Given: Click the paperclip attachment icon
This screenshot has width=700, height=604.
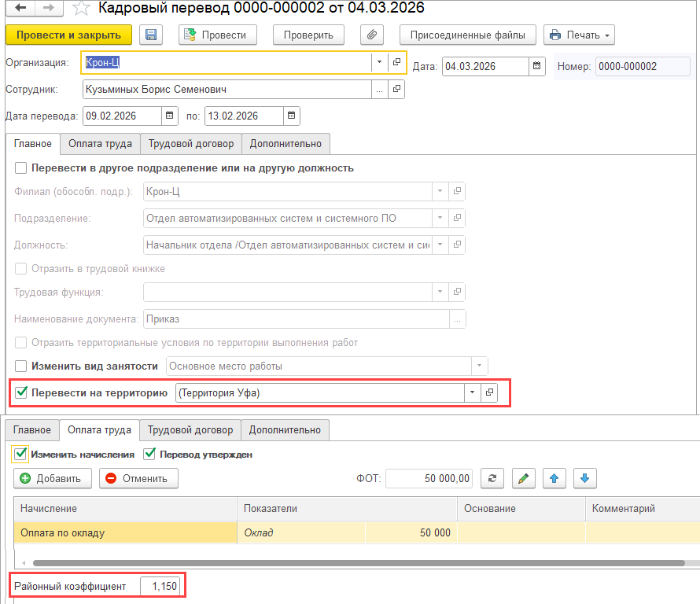Looking at the screenshot, I should coord(371,35).
